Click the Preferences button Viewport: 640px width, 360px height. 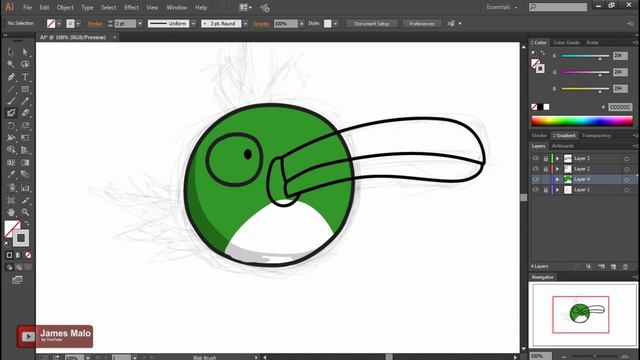[422, 24]
